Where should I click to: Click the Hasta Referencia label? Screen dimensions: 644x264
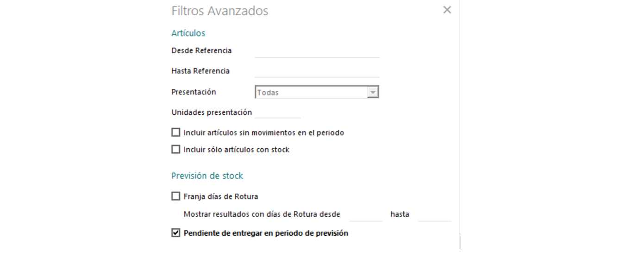(200, 71)
